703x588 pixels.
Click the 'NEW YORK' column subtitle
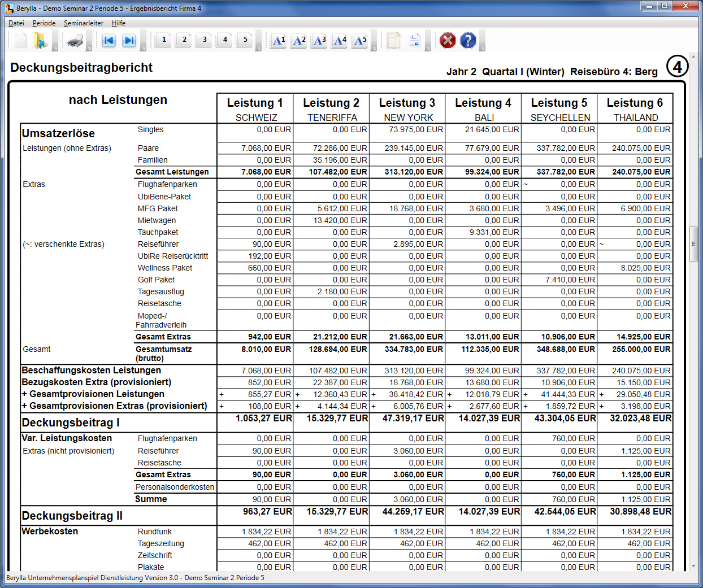pos(409,117)
